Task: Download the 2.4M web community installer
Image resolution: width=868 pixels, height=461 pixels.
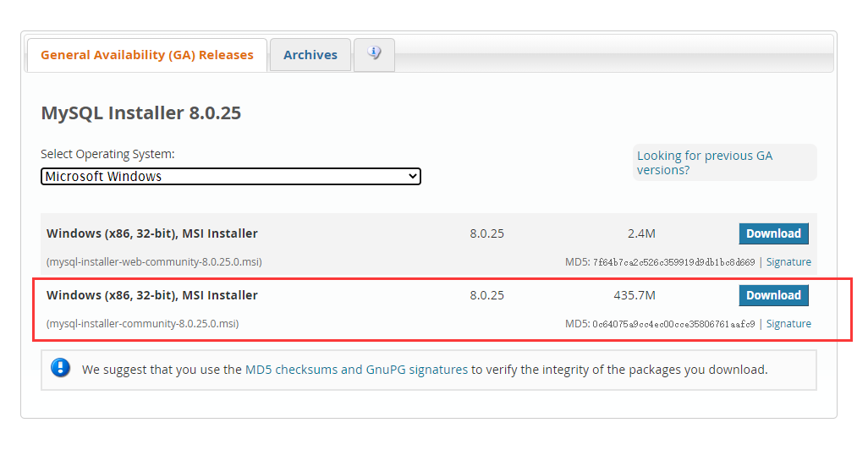Action: tap(773, 233)
